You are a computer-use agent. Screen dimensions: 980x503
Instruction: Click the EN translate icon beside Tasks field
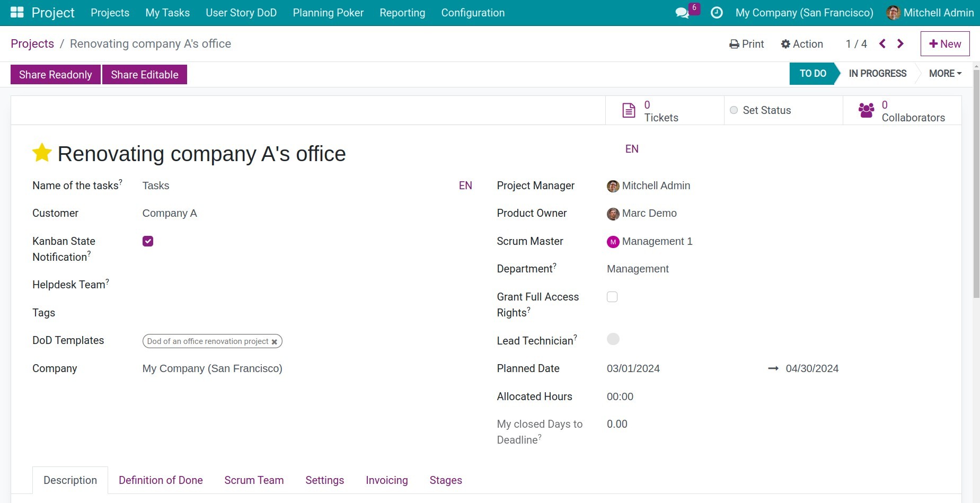tap(465, 186)
